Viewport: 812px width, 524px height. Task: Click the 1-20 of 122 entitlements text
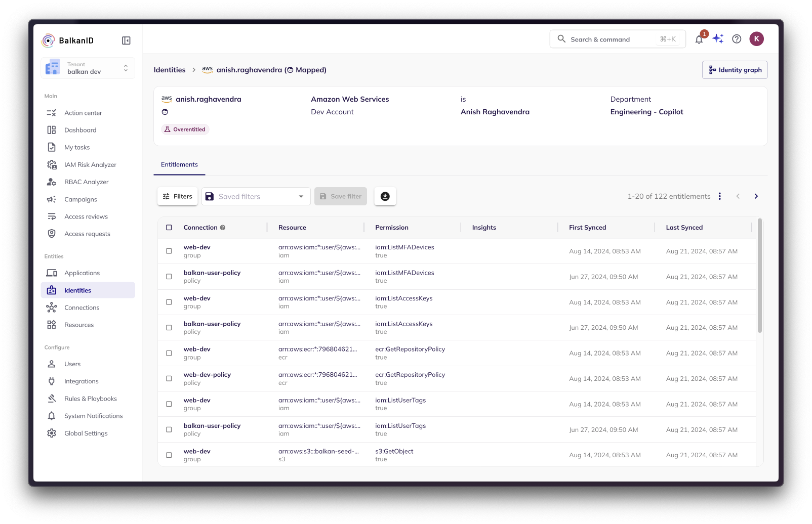pyautogui.click(x=669, y=196)
